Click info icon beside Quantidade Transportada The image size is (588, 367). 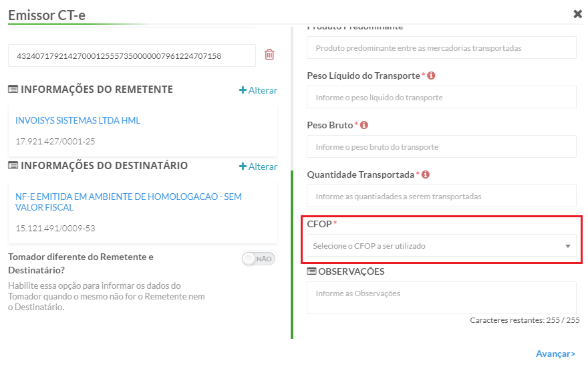(x=425, y=174)
